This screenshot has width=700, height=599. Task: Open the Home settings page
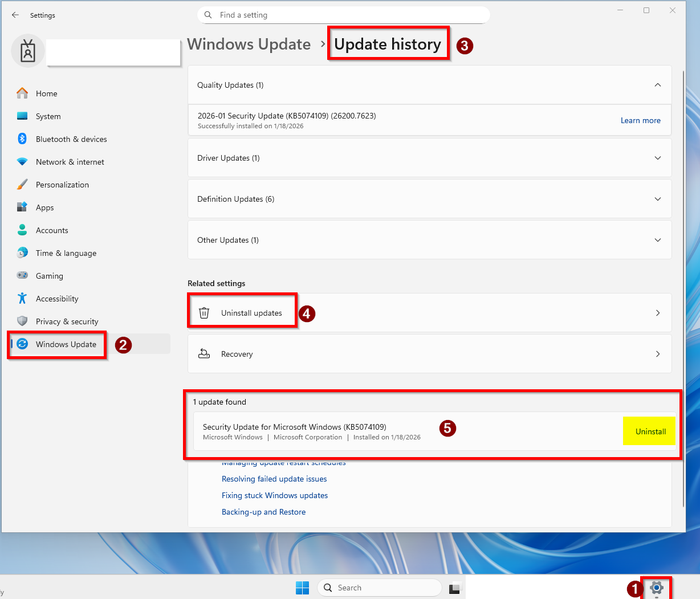pyautogui.click(x=89, y=93)
